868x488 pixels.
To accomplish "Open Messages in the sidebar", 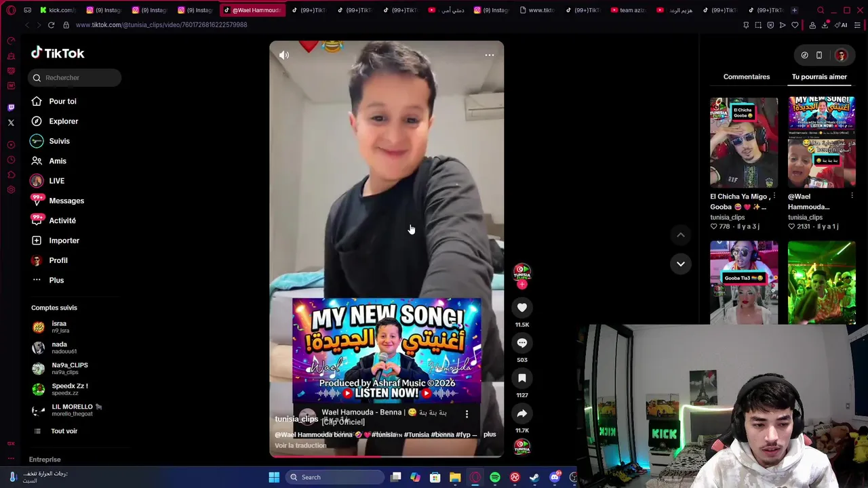I will 66,201.
